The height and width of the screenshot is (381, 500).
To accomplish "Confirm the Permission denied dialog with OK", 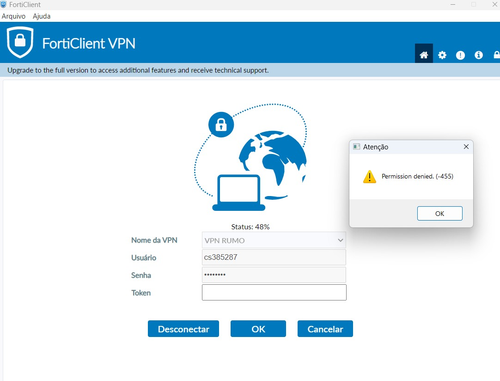I will (x=440, y=213).
